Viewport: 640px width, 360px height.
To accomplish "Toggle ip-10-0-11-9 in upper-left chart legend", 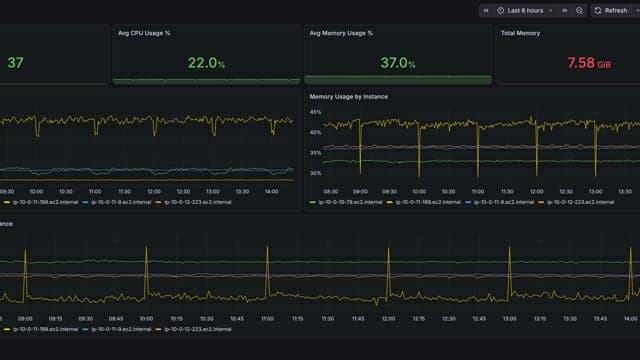I will (x=121, y=202).
